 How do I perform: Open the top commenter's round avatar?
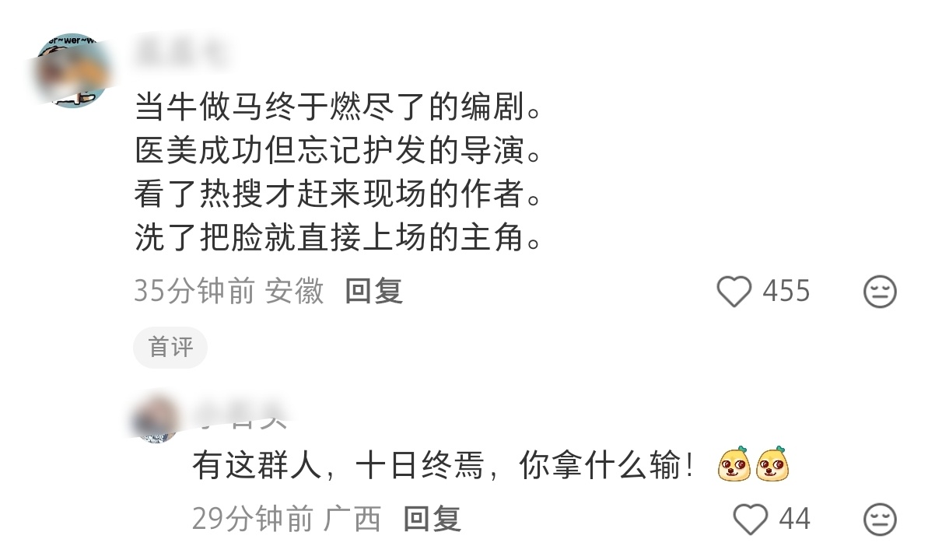75,71
